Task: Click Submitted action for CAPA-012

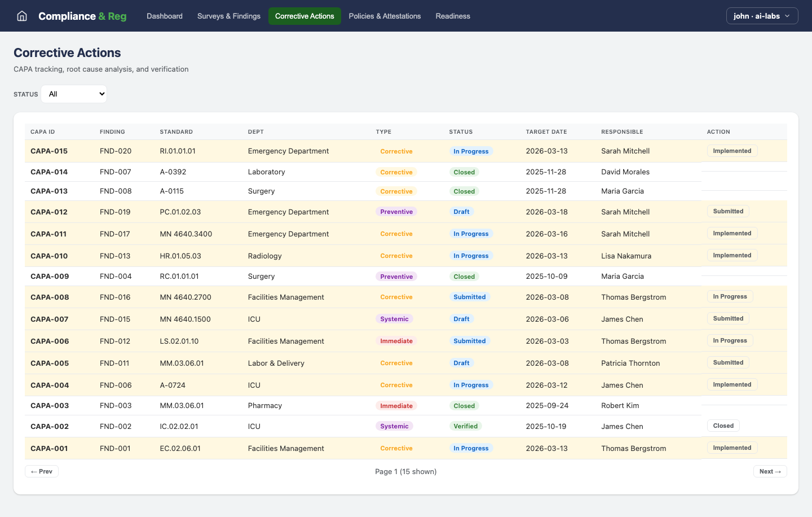Action: (728, 211)
